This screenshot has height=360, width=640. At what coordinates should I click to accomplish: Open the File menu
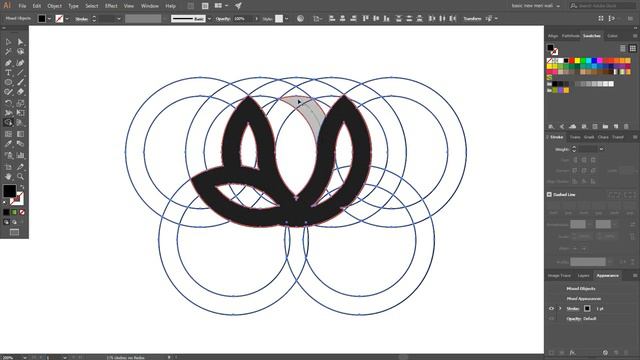[x=22, y=6]
